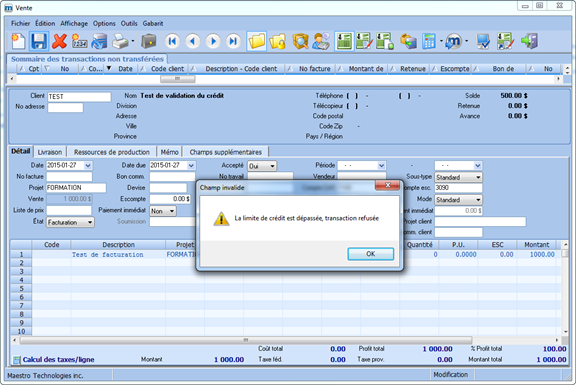Open the Gabarit menu
Screen dimensions: 576x385
pos(153,24)
